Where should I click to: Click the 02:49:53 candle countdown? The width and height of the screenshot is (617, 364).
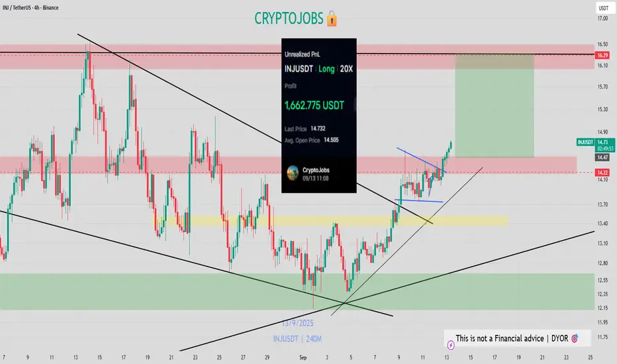605,149
